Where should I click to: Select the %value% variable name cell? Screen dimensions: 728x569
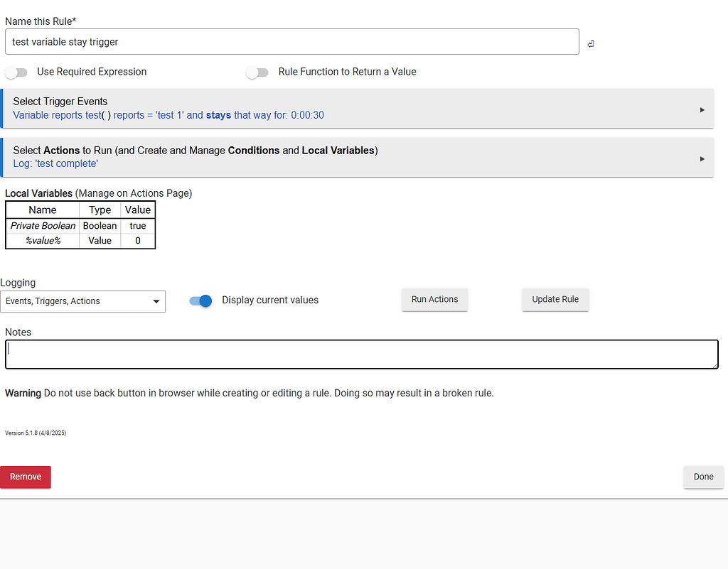pyautogui.click(x=43, y=241)
